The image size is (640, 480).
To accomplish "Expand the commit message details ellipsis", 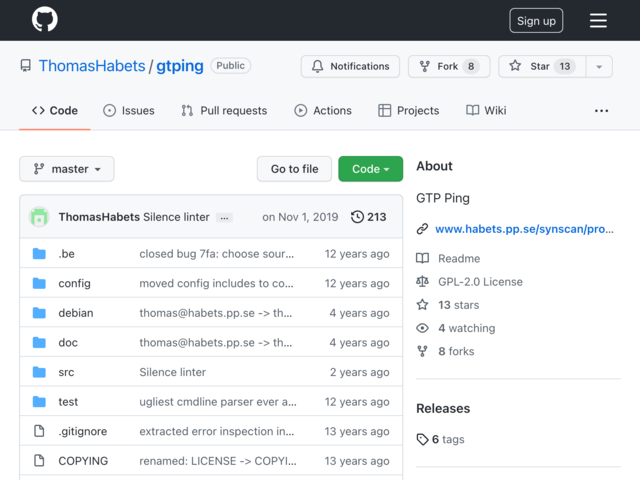I will (224, 218).
